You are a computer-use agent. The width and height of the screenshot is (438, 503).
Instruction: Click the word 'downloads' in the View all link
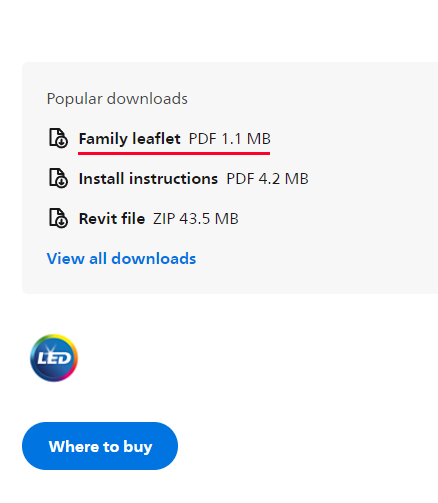pyautogui.click(x=154, y=259)
